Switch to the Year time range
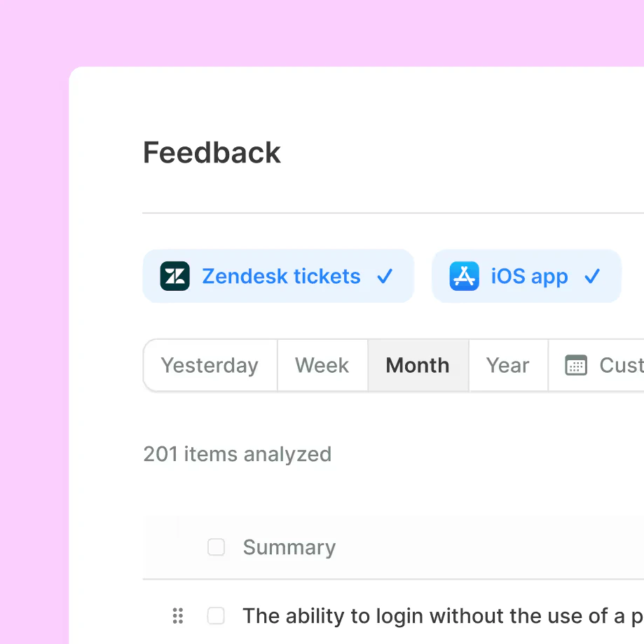Viewport: 644px width, 644px height. pyautogui.click(x=507, y=365)
